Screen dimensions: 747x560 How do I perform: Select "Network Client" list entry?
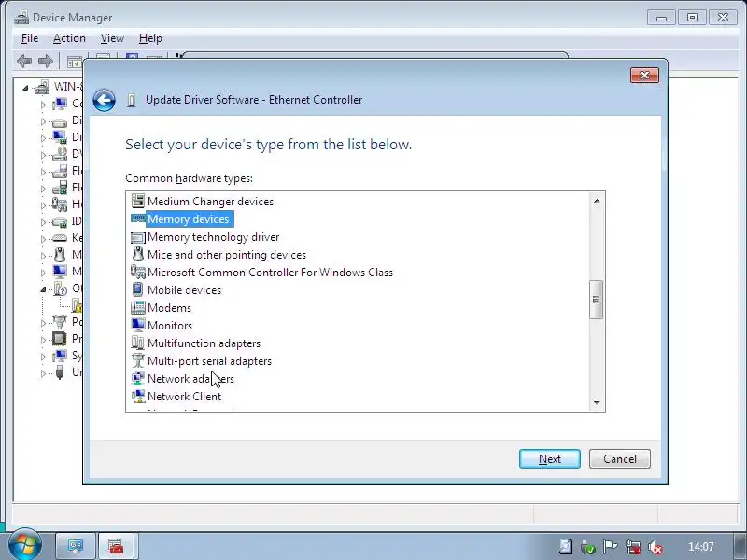[184, 396]
